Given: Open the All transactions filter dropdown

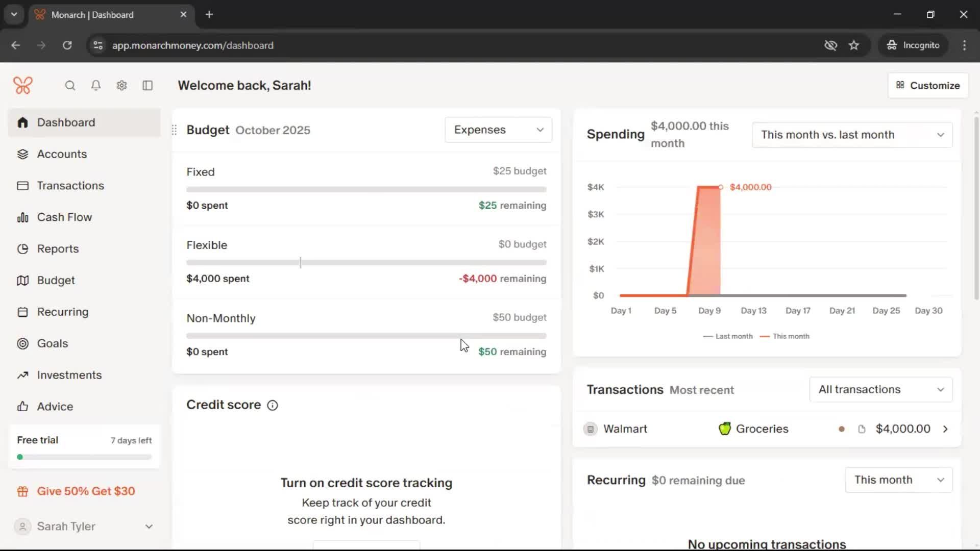Looking at the screenshot, I should [x=880, y=389].
